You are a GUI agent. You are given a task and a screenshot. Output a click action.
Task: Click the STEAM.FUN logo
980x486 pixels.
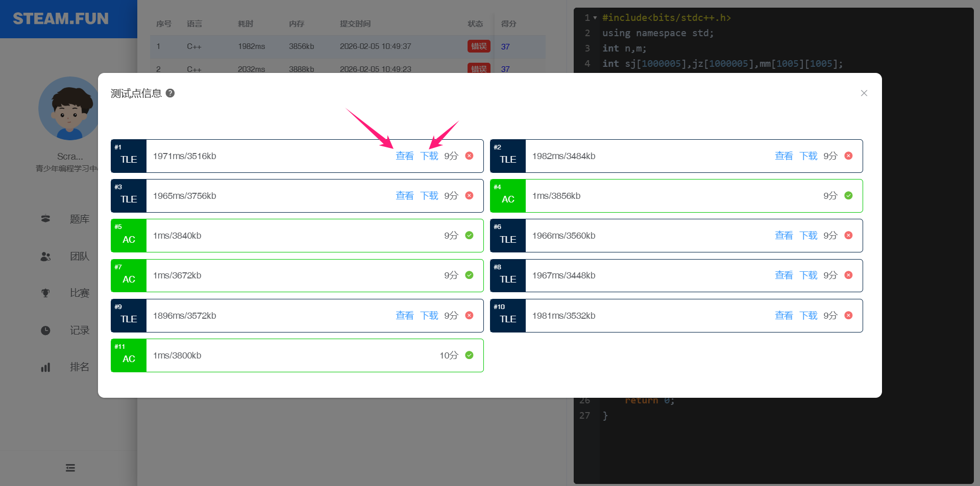[x=61, y=19]
